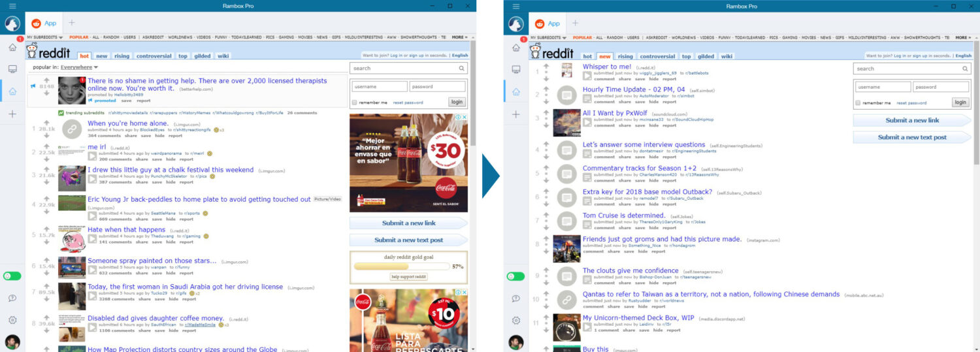The width and height of the screenshot is (980, 352).
Task: Expand text of 'Hourly Time Update' post
Action: tap(587, 99)
